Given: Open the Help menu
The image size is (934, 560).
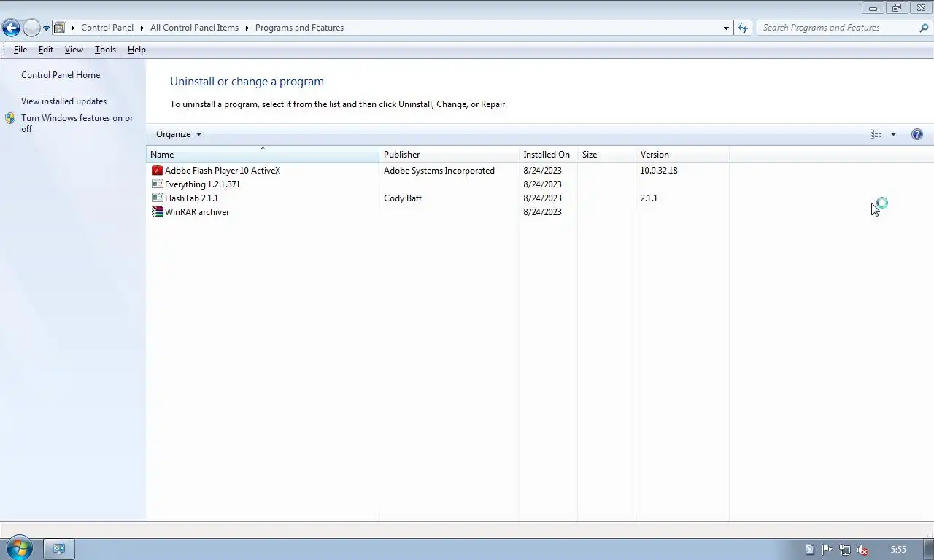Looking at the screenshot, I should [136, 50].
